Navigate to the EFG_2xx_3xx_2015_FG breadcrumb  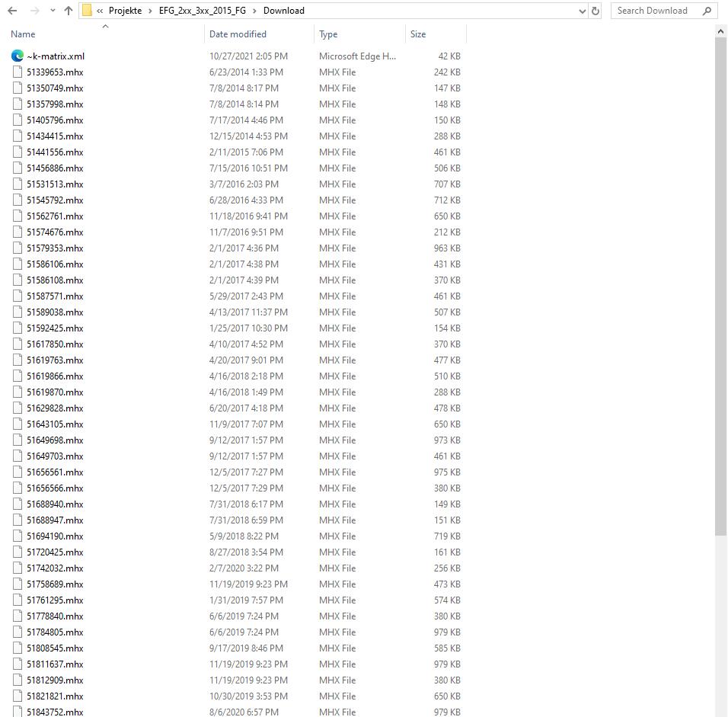pos(203,11)
